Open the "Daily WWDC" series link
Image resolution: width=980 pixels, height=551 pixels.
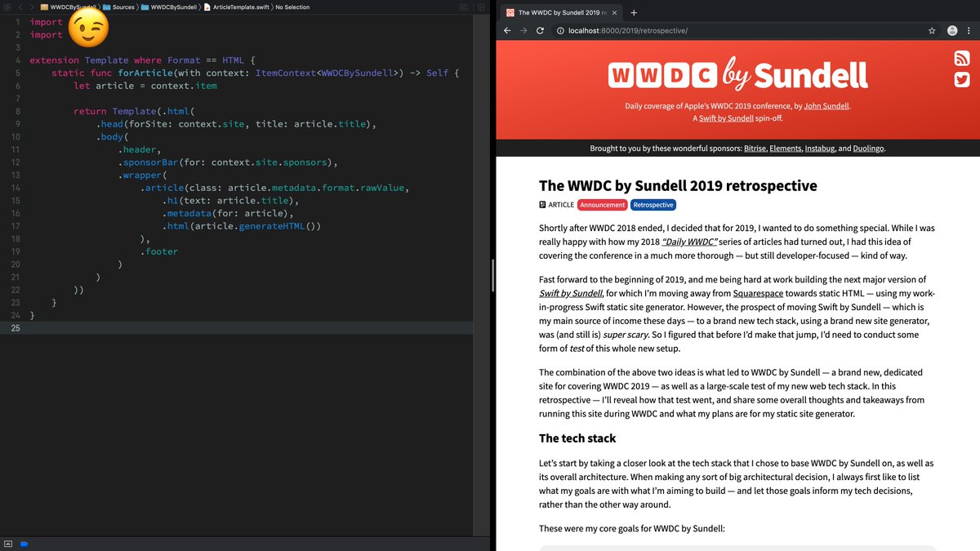point(689,242)
